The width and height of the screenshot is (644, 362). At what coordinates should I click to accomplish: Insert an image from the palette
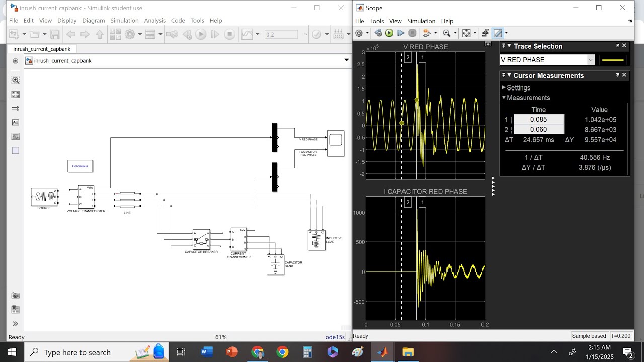tap(15, 136)
